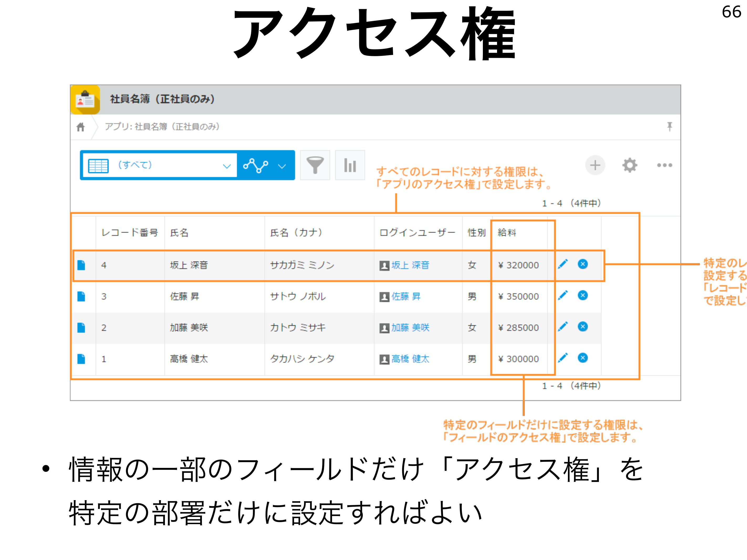Open record 4 detail document icon

81,265
